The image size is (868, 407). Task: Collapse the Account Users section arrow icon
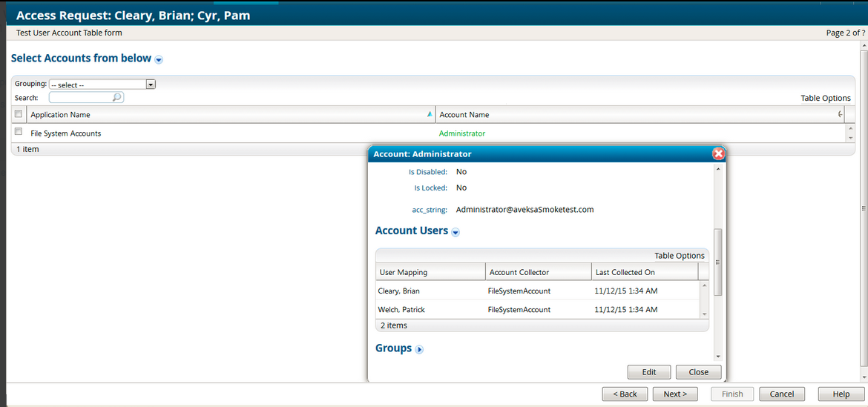click(456, 232)
